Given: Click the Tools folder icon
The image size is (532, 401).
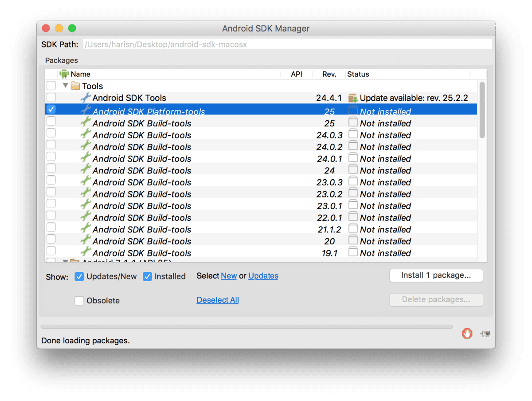Looking at the screenshot, I should [x=75, y=86].
